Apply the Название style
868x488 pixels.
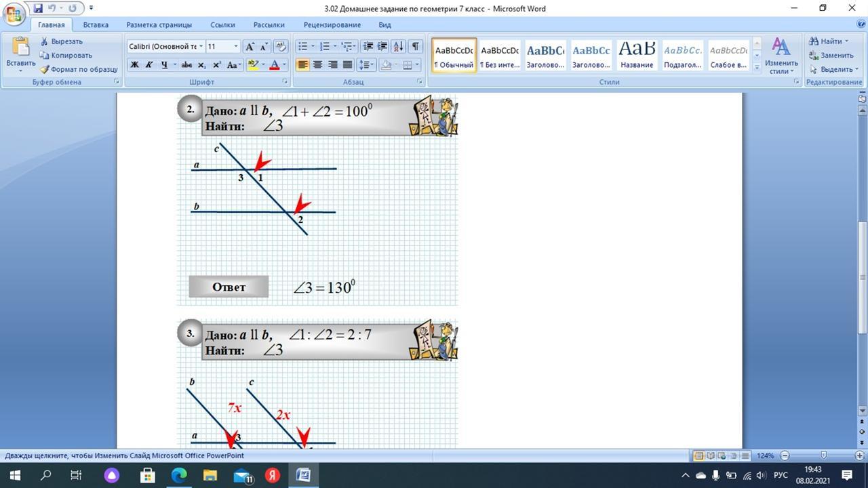(x=637, y=54)
